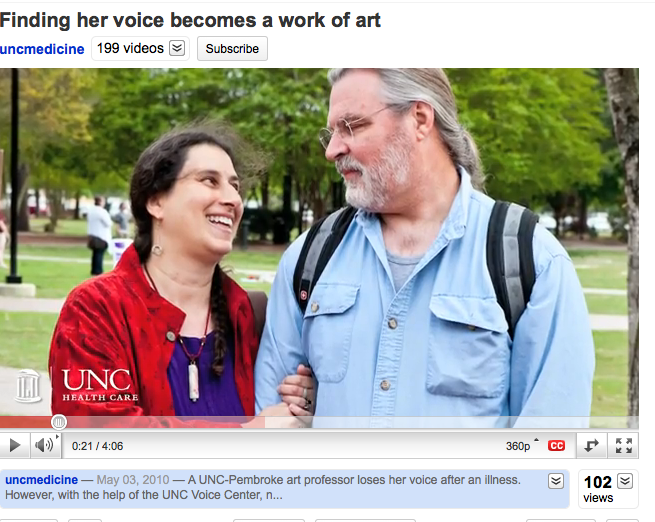Toggle closed captions with CC icon

[x=556, y=446]
